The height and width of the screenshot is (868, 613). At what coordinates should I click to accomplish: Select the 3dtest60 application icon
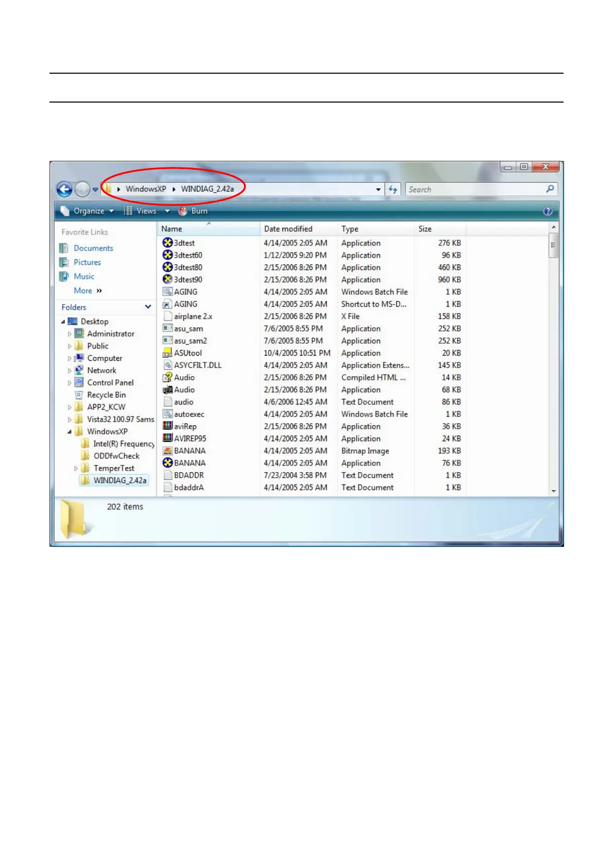click(167, 255)
